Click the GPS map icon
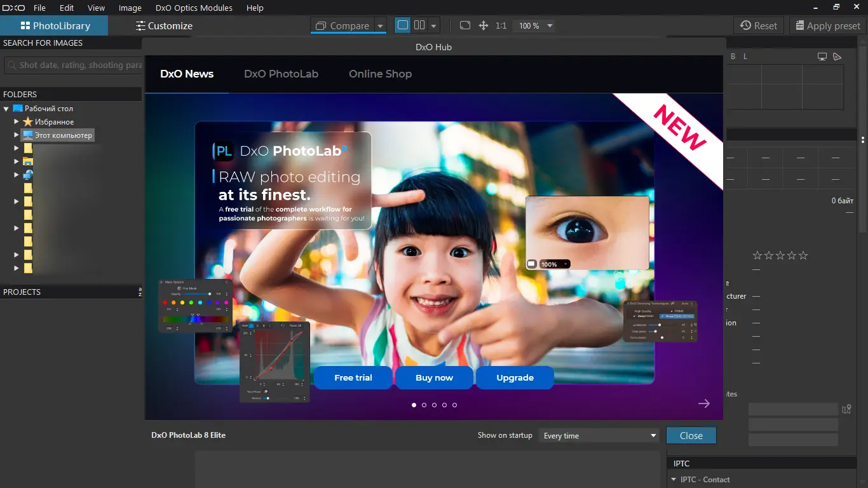 [846, 409]
